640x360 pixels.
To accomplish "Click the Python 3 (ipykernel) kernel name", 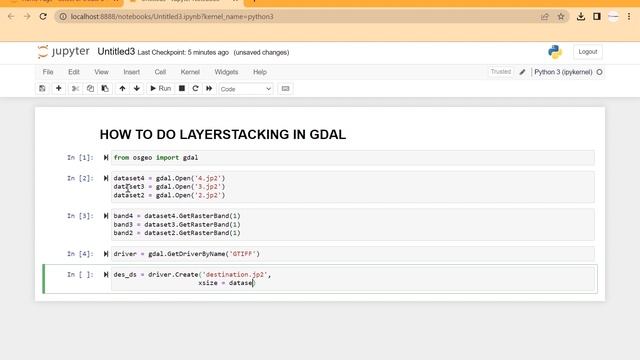I will pyautogui.click(x=563, y=72).
